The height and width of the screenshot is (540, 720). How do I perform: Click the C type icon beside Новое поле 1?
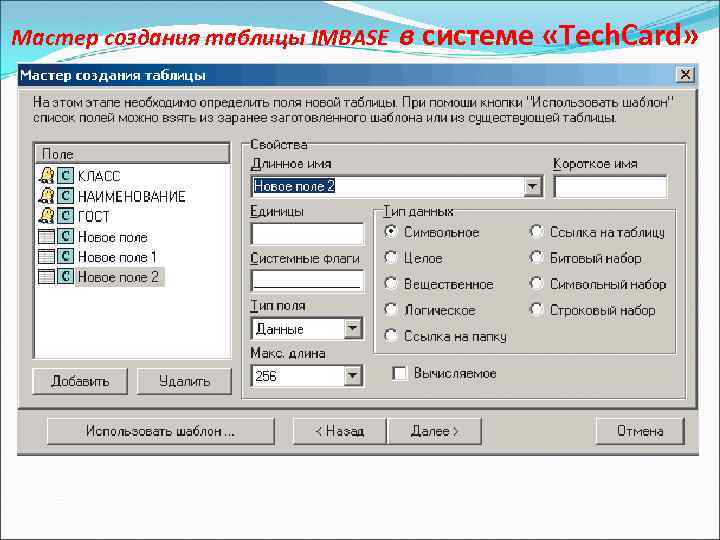65,256
